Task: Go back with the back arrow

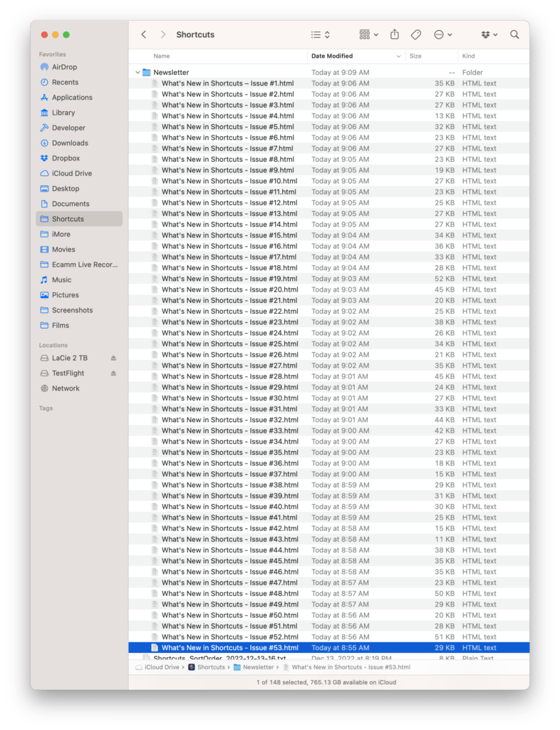Action: pyautogui.click(x=144, y=34)
